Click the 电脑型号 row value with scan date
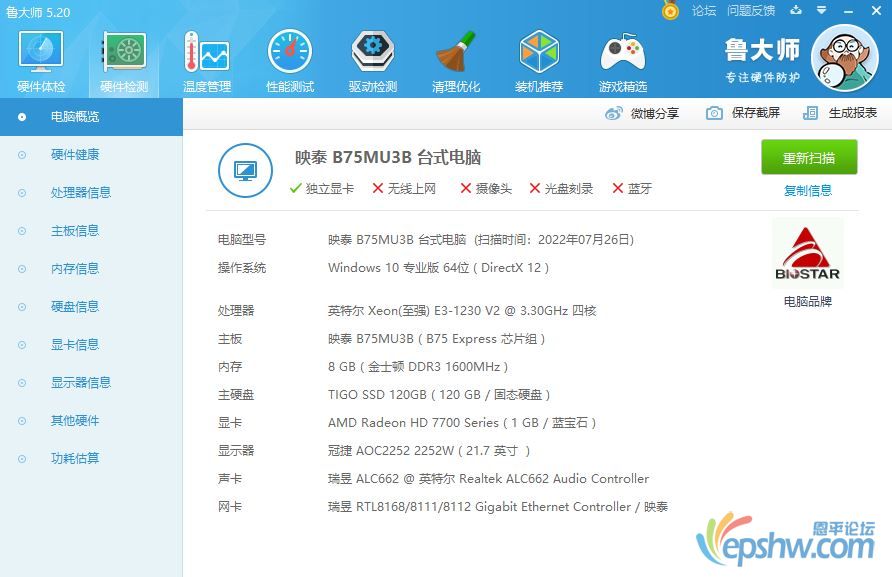 coord(481,240)
